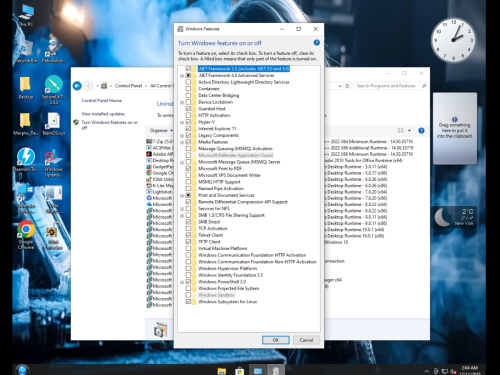
Task: Enable the Containers feature checkbox
Action: point(188,89)
